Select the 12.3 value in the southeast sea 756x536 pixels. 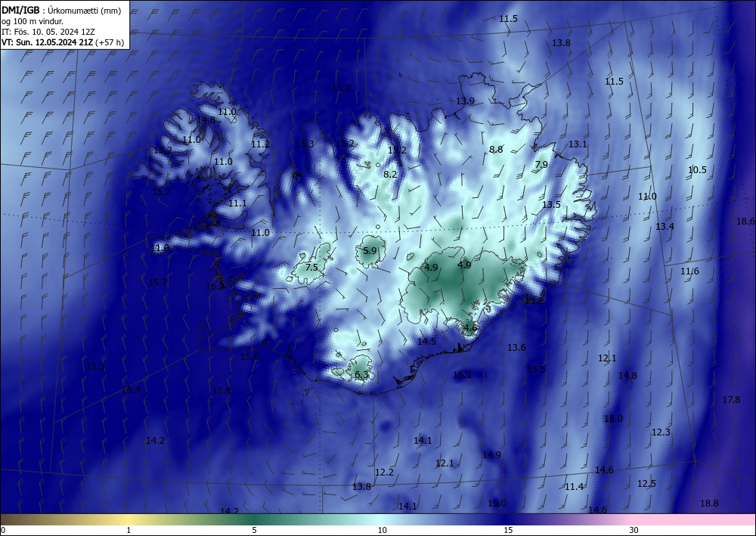[x=661, y=432]
